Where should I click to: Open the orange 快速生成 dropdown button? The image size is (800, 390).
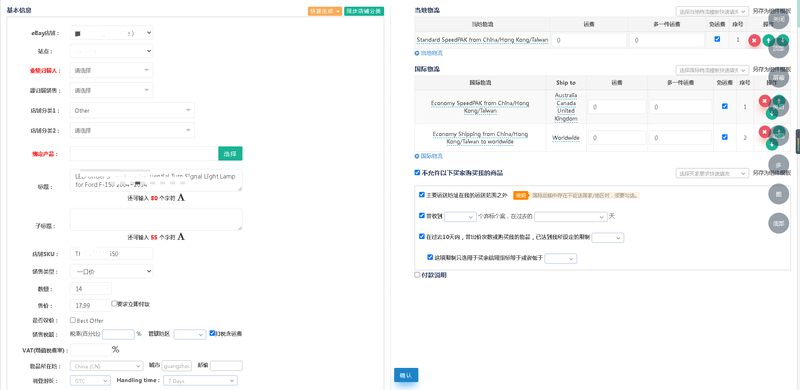pos(324,11)
